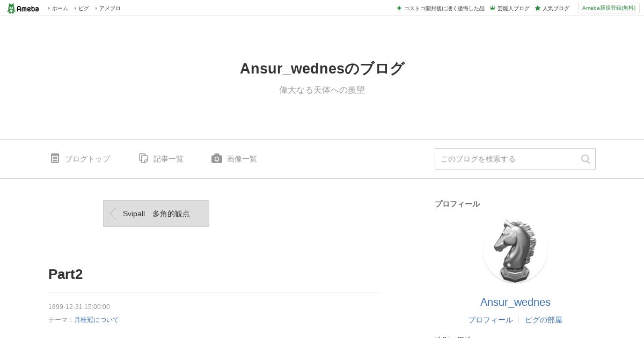Open the ピグの部屋 link

[544, 320]
